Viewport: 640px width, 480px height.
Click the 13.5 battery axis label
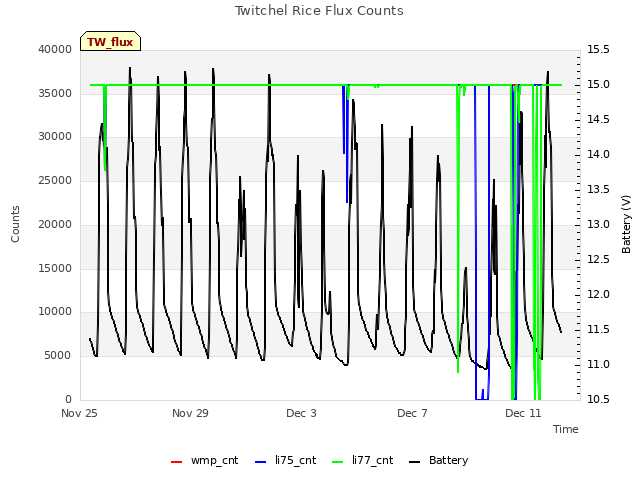tap(598, 189)
